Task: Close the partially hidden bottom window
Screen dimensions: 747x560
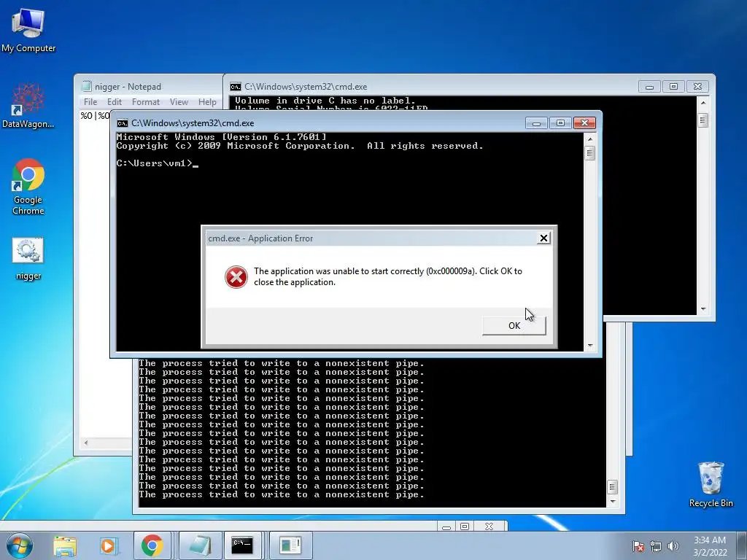Action: [489, 526]
